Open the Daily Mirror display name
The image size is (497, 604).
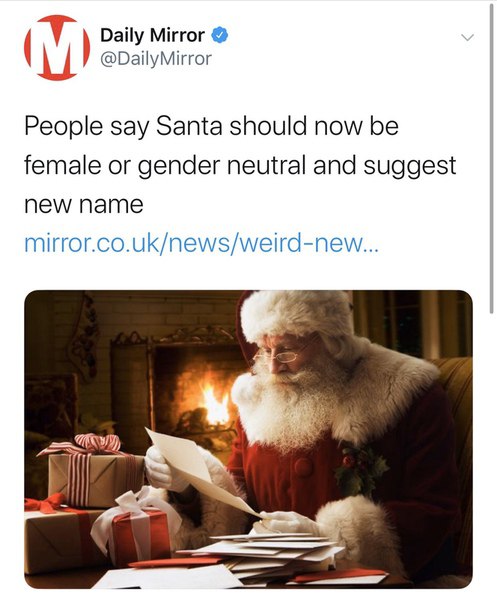[x=152, y=35]
